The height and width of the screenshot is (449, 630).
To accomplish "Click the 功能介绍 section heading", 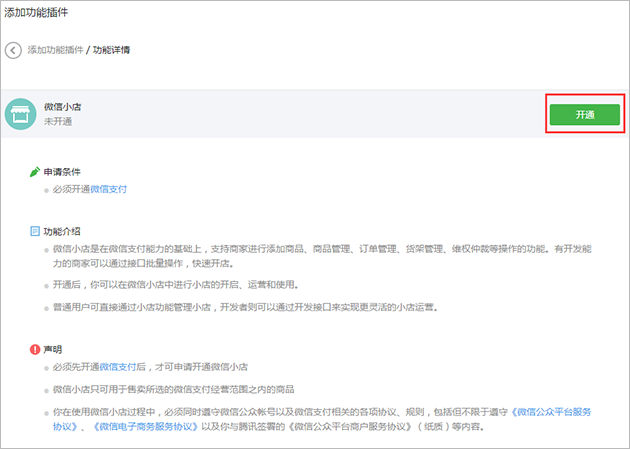I will 62,231.
